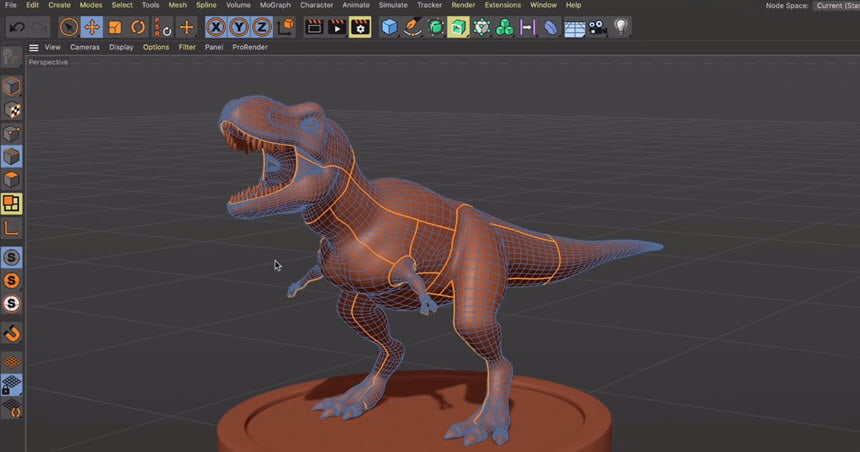The height and width of the screenshot is (452, 860).
Task: Enable Snap magnet icon
Action: click(12, 333)
